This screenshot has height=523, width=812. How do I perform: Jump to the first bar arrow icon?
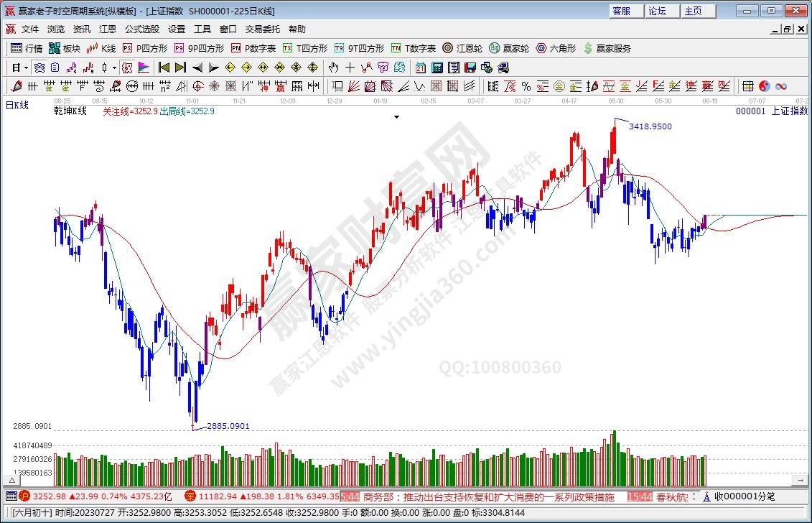tap(164, 68)
